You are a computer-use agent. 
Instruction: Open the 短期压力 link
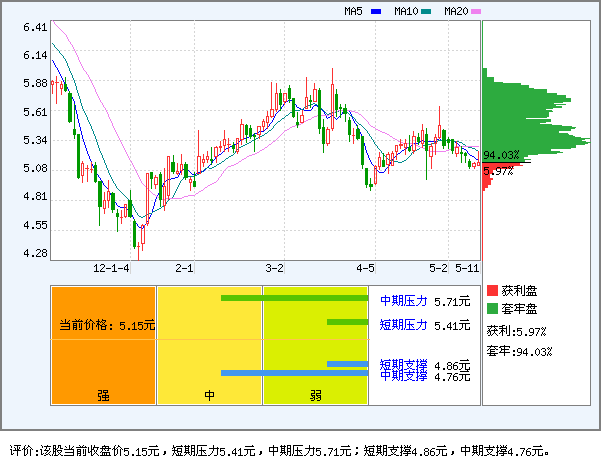tap(404, 325)
